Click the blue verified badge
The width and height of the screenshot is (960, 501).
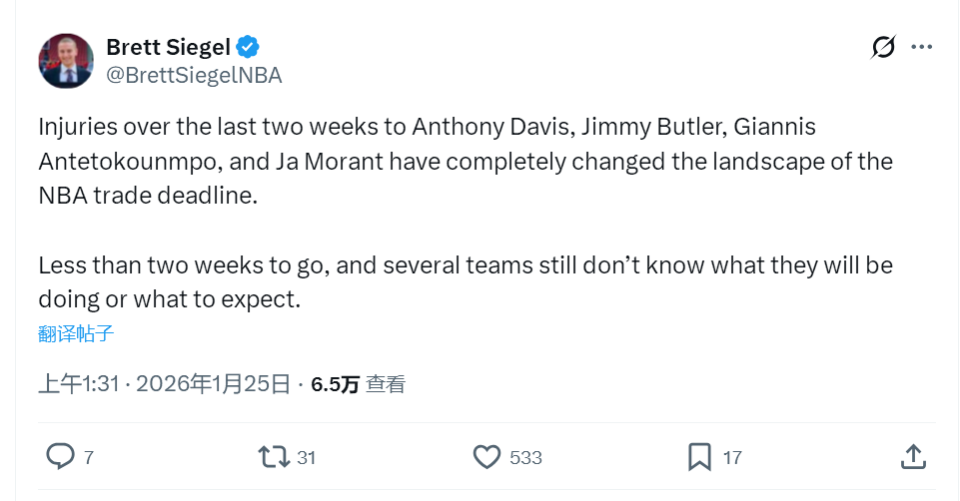click(248, 46)
